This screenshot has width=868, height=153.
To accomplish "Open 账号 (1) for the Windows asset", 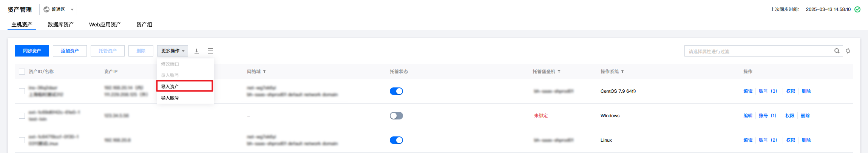I will point(767,116).
